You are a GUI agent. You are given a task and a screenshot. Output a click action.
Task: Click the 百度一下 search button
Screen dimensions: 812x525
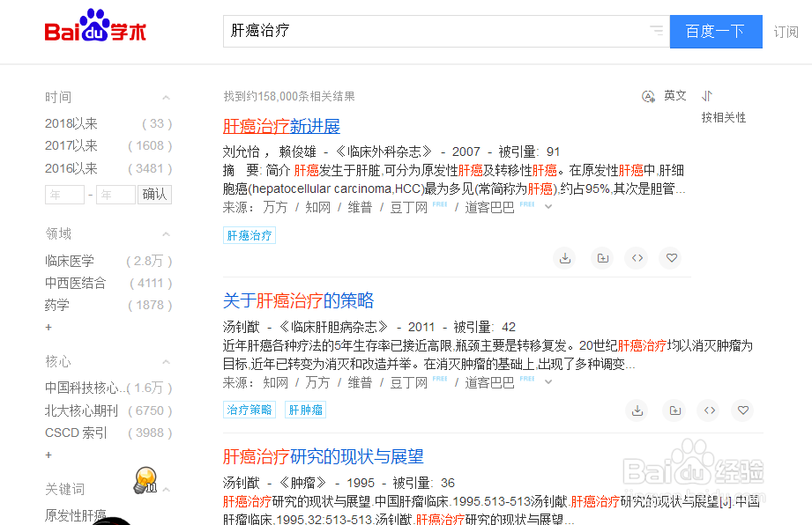[716, 32]
